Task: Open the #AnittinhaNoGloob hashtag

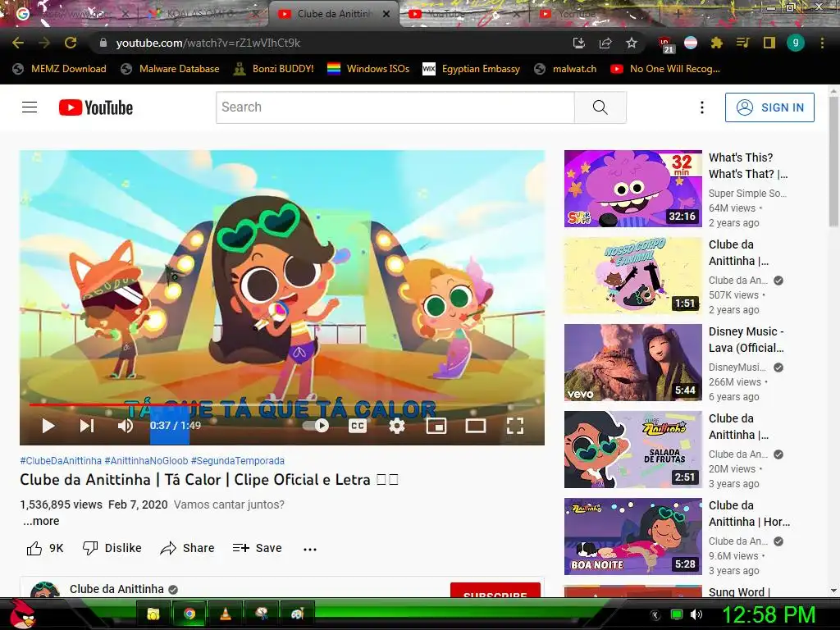Action: 146,461
